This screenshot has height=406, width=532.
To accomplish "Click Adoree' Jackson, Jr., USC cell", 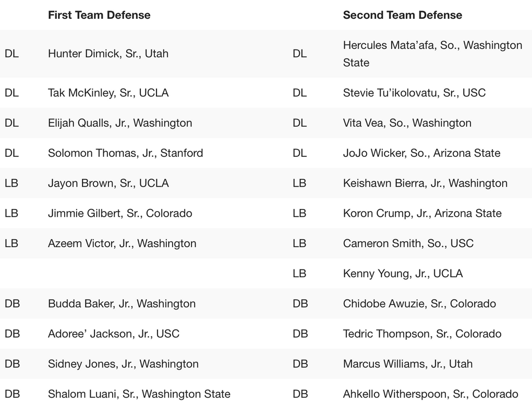I will point(113,334).
